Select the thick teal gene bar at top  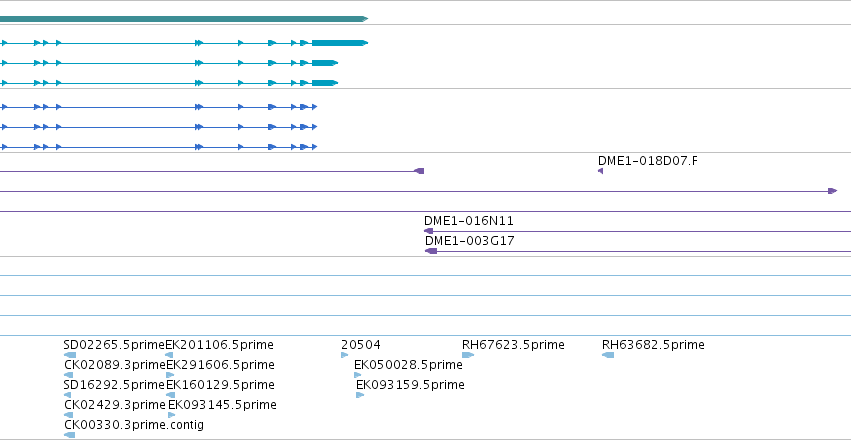point(183,19)
